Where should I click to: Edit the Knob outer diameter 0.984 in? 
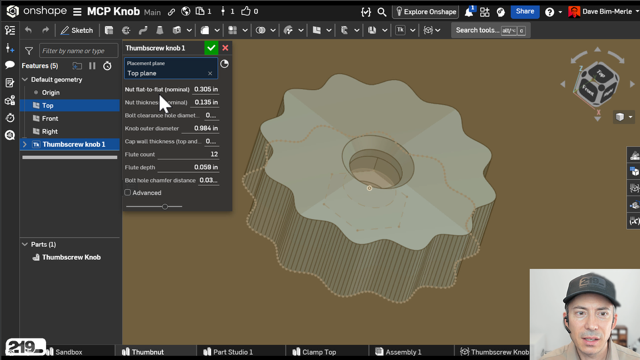[x=200, y=128]
